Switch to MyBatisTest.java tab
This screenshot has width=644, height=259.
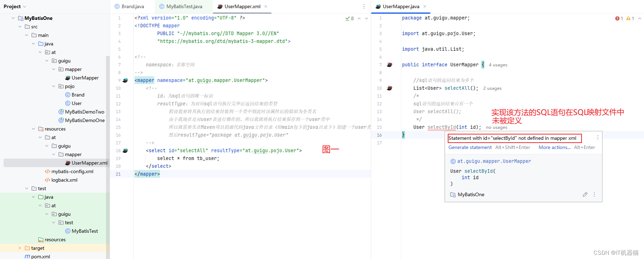click(x=181, y=6)
